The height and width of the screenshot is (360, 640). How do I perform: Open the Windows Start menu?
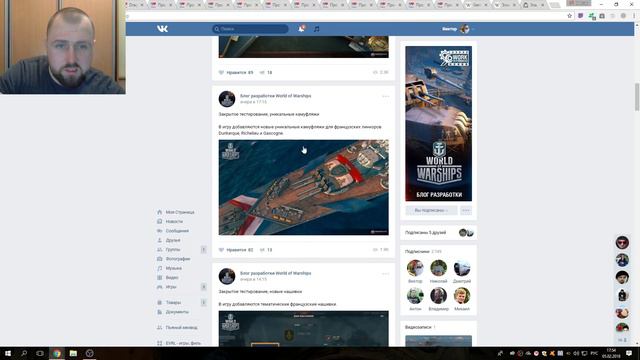pyautogui.click(x=8, y=353)
